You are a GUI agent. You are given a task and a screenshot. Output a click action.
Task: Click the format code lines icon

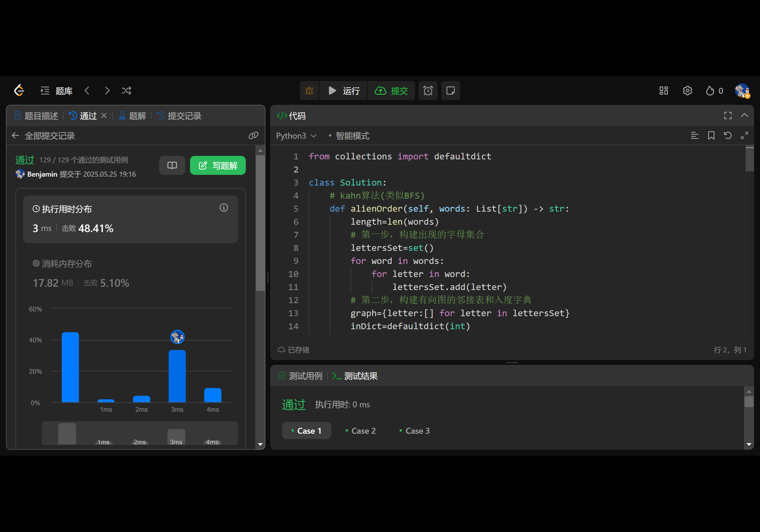click(x=694, y=135)
